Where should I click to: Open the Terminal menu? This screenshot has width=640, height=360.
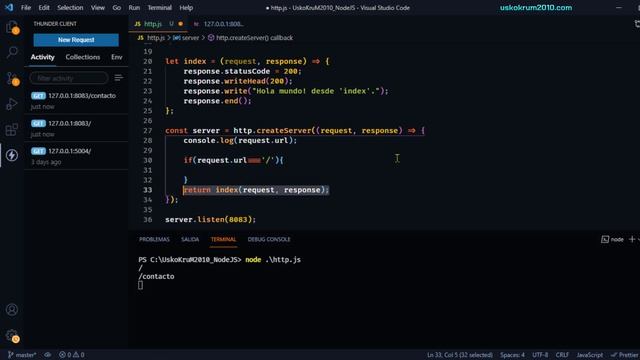[x=160, y=7]
